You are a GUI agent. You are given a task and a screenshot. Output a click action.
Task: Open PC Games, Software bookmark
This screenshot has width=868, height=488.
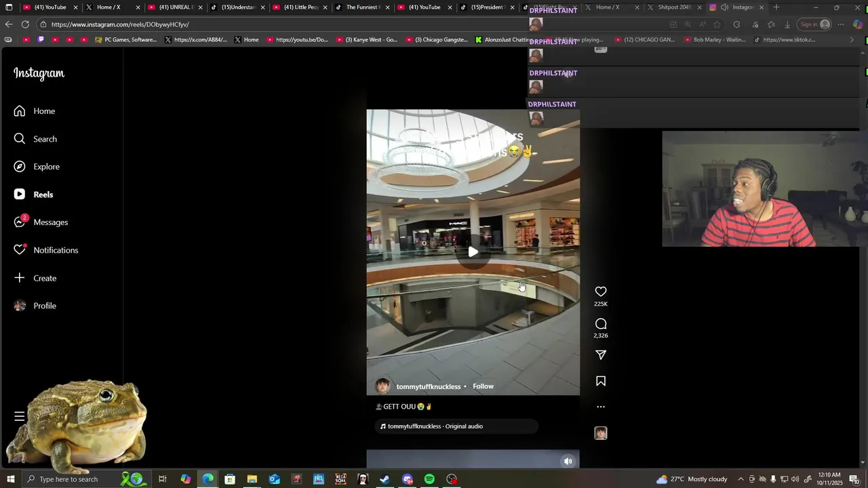coord(125,40)
